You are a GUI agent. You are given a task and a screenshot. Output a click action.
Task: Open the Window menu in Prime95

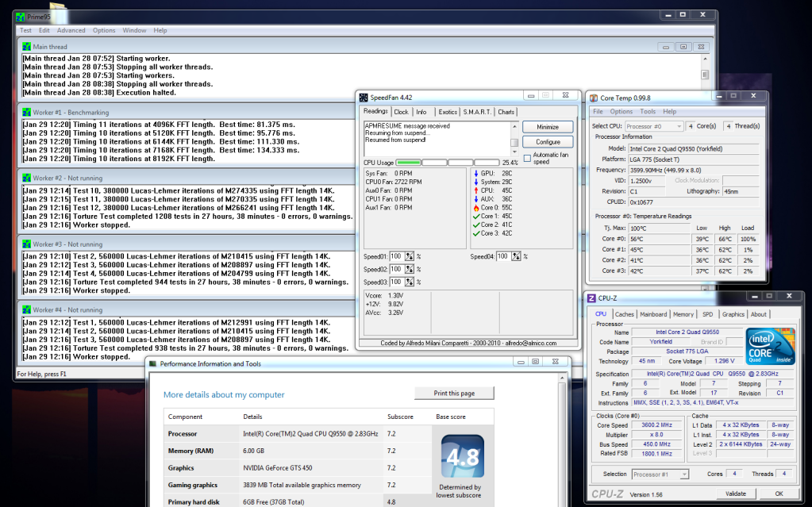click(134, 31)
